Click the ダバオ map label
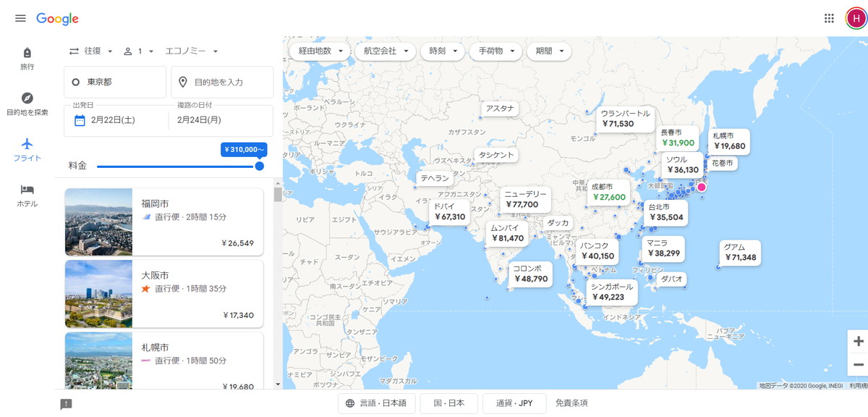This screenshot has height=417, width=868. pos(672,278)
